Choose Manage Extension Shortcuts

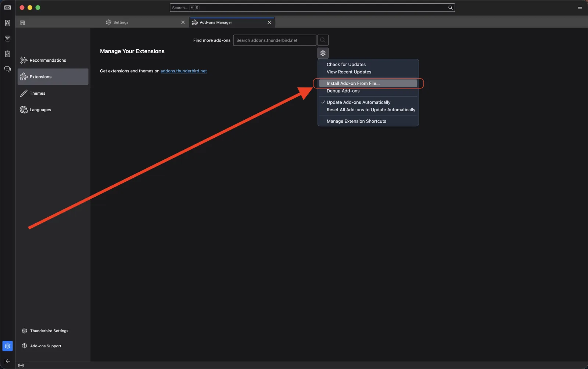point(368,121)
